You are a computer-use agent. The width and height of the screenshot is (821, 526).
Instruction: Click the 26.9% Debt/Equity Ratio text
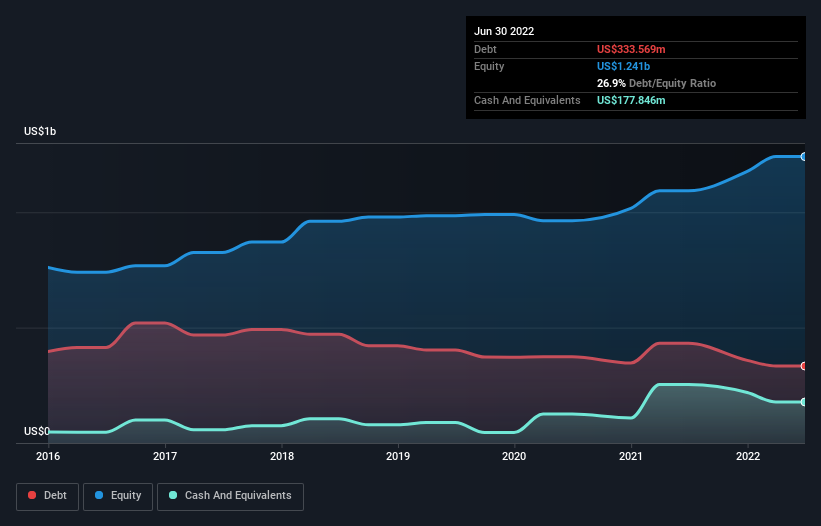point(656,83)
